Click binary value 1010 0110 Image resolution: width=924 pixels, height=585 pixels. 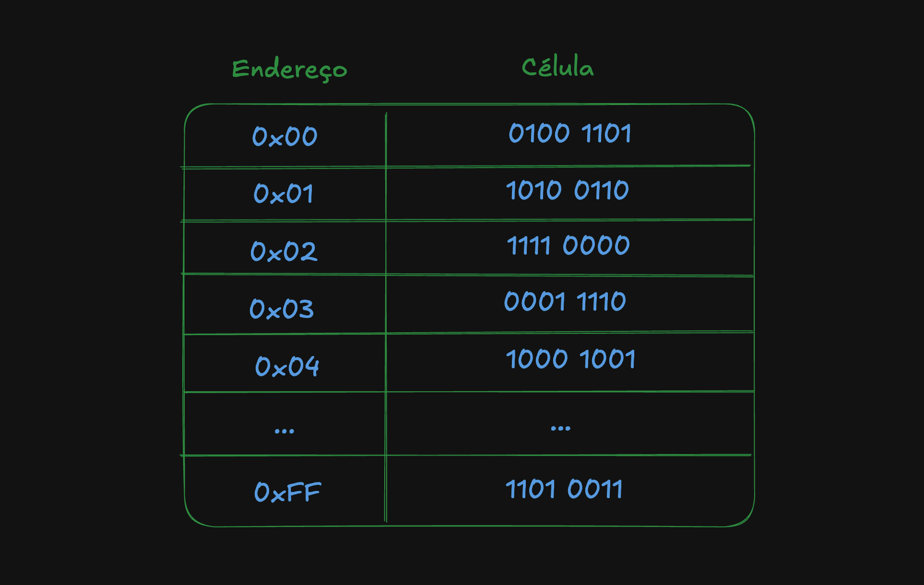(x=568, y=190)
